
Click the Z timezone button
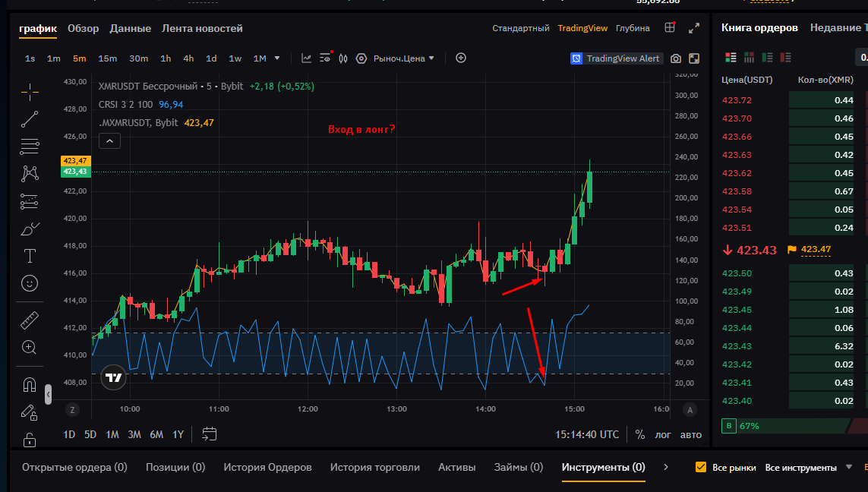tap(72, 410)
